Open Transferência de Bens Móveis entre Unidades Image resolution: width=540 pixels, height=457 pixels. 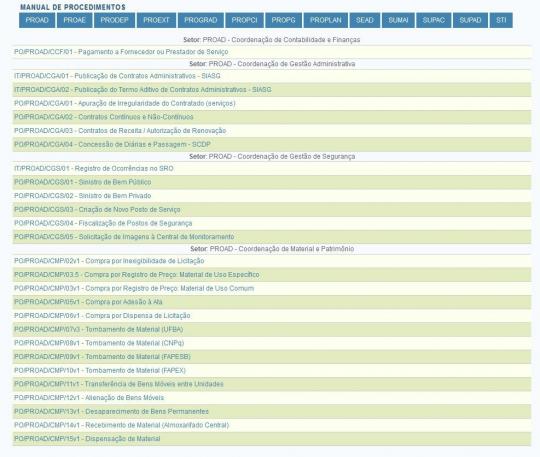[119, 384]
